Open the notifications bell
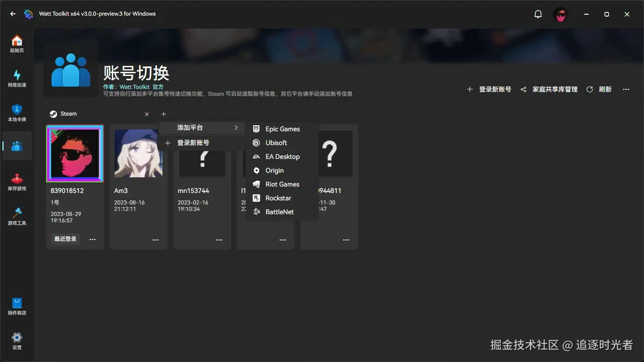 coord(538,14)
